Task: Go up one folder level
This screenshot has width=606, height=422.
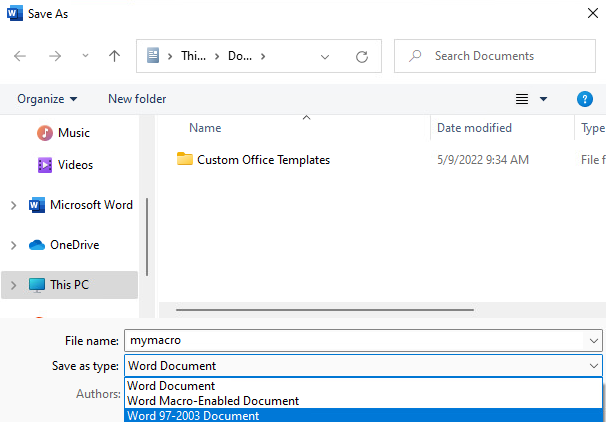Action: pos(114,57)
